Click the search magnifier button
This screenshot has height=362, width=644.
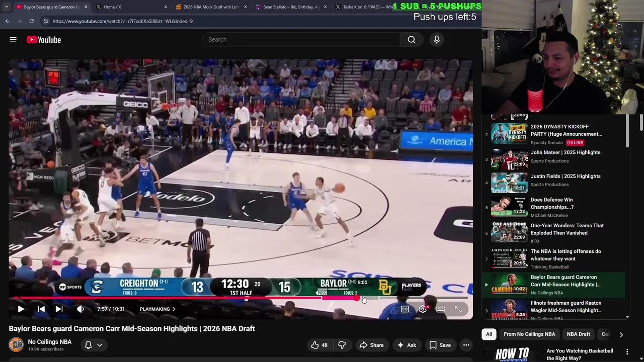pyautogui.click(x=412, y=40)
